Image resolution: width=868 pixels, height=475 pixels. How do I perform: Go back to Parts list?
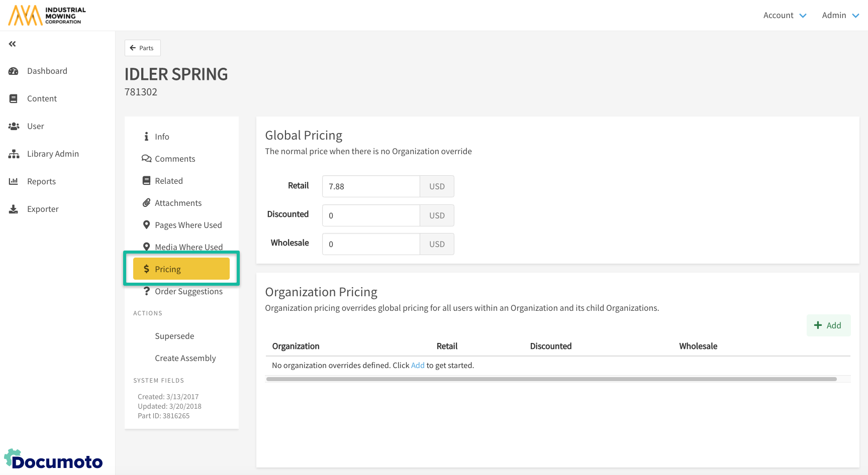tap(142, 48)
